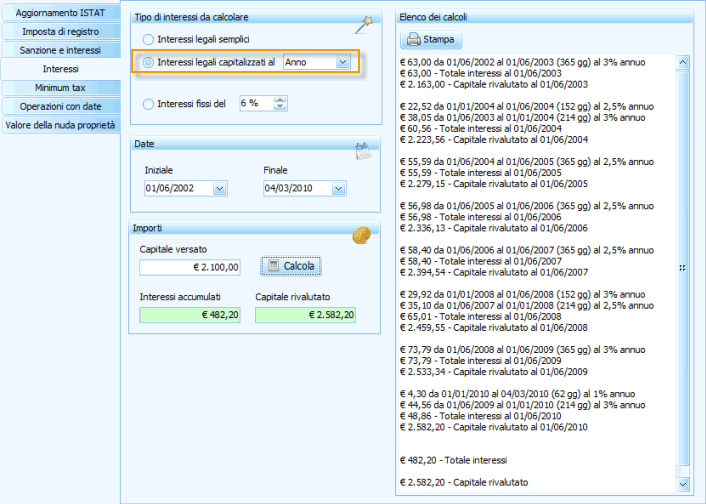Click the line starting '€ 22,52 da 01/01/2004'

tap(527, 107)
